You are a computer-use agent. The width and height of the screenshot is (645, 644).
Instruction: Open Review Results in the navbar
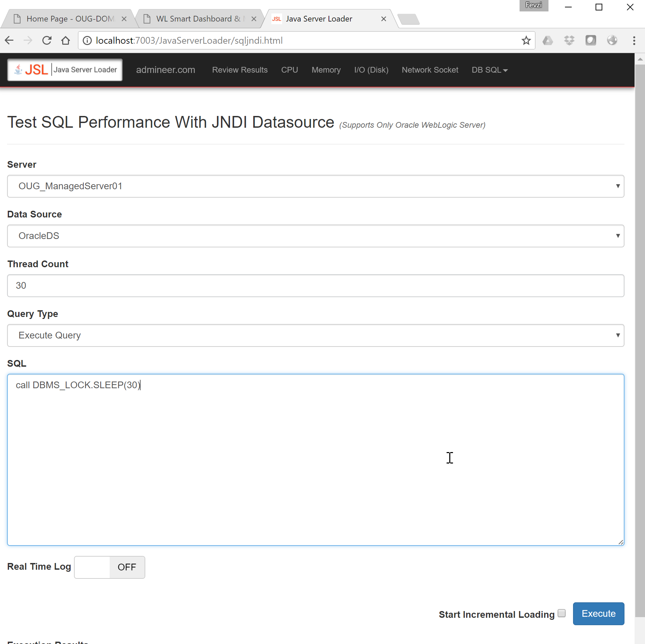coord(240,70)
